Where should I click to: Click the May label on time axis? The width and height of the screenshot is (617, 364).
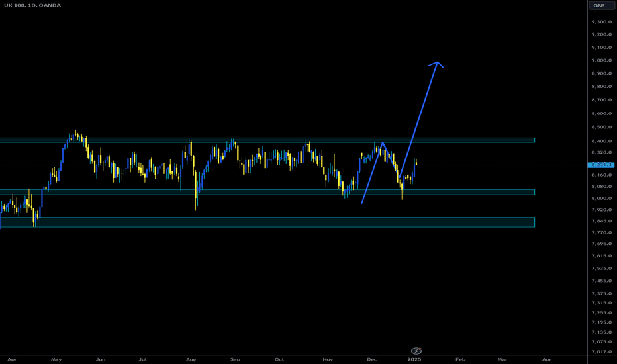click(x=56, y=359)
